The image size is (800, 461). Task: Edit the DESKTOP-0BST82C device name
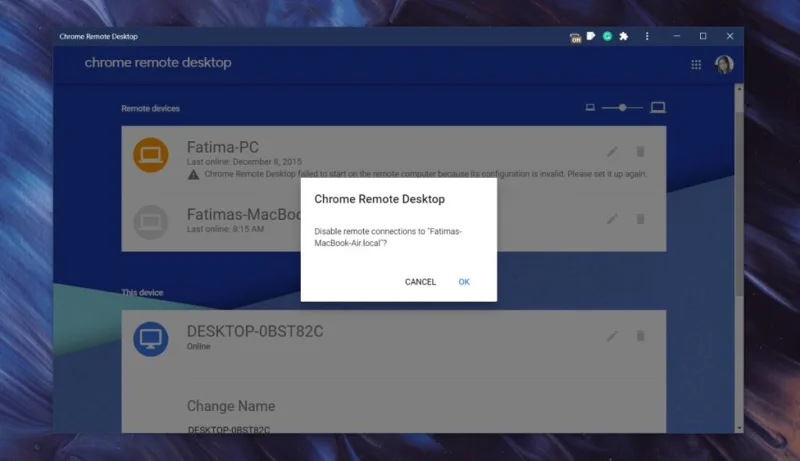click(612, 336)
